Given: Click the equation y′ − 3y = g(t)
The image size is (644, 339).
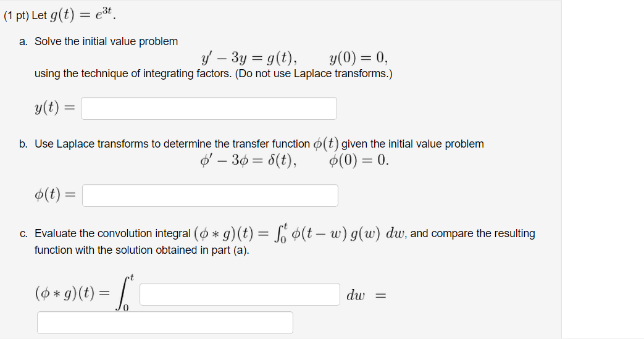Looking at the screenshot, I should click(249, 58).
